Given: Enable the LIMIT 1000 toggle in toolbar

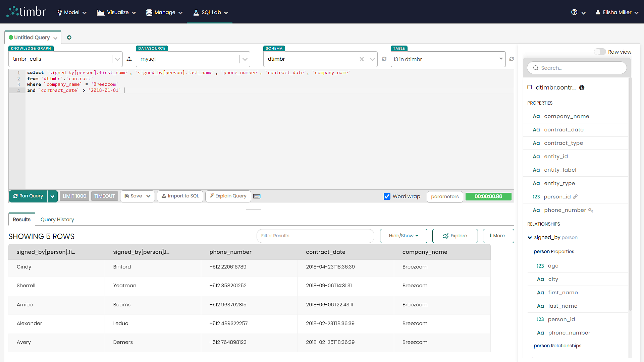Looking at the screenshot, I should click(x=73, y=196).
